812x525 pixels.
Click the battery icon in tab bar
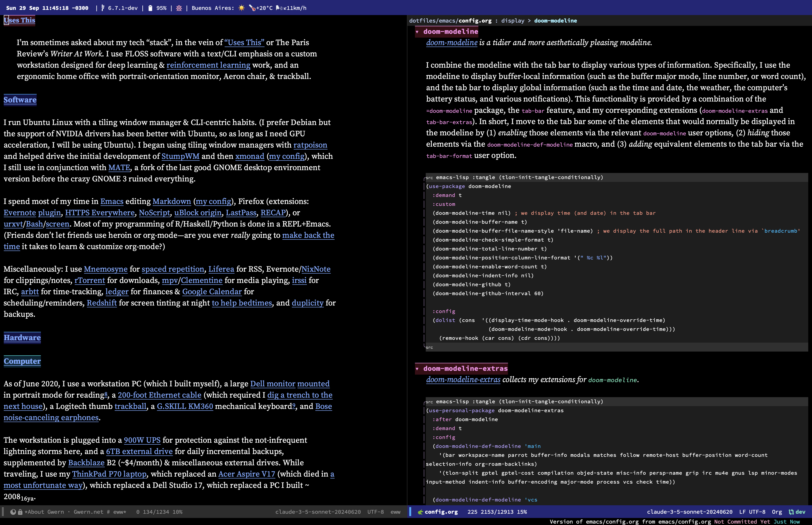coord(150,8)
